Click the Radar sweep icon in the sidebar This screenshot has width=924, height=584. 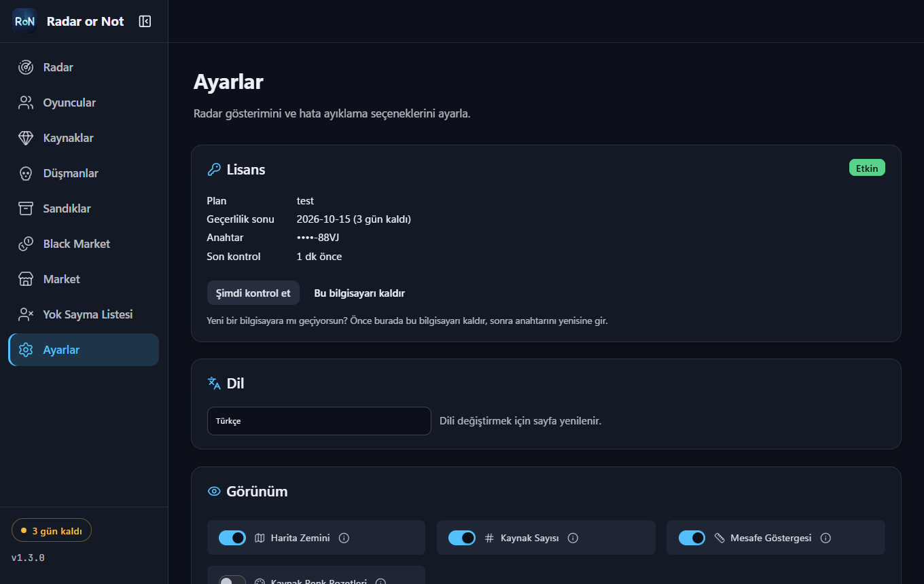point(26,67)
